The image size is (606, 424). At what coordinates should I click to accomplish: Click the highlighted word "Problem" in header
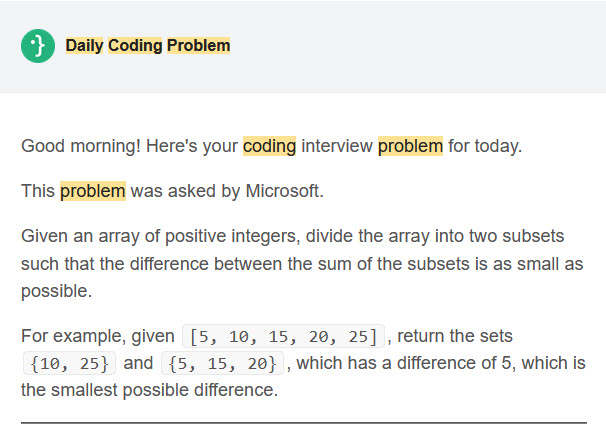point(198,46)
